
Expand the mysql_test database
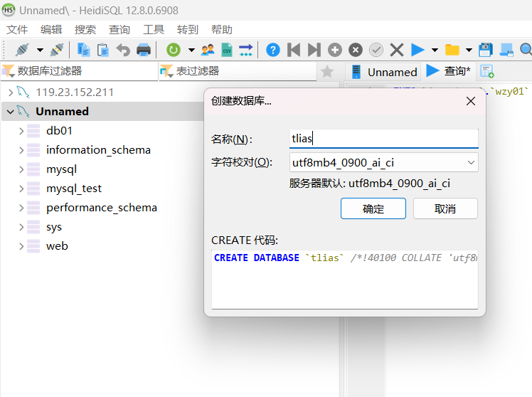tap(21, 189)
